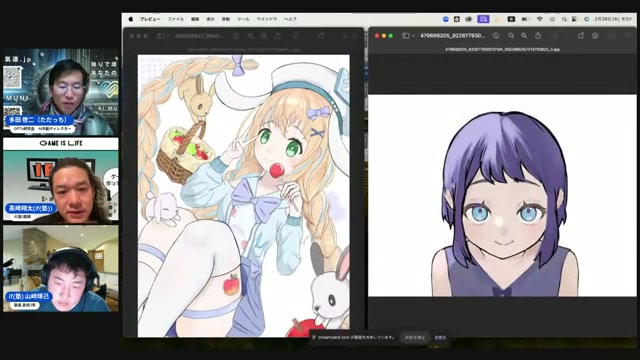Select the 多田啓二 video thumbnail
The width and height of the screenshot is (640, 360).
point(60,92)
